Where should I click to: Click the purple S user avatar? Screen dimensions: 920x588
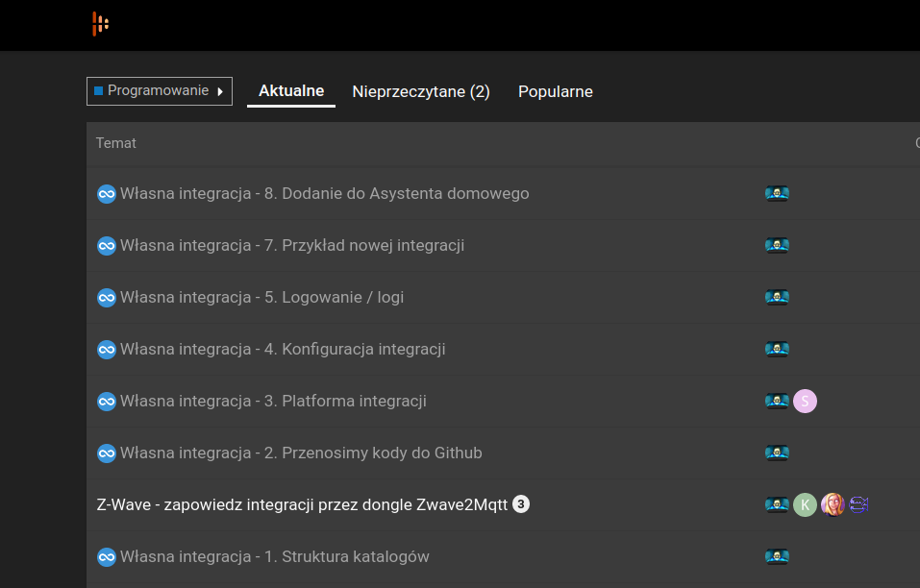pyautogui.click(x=805, y=402)
